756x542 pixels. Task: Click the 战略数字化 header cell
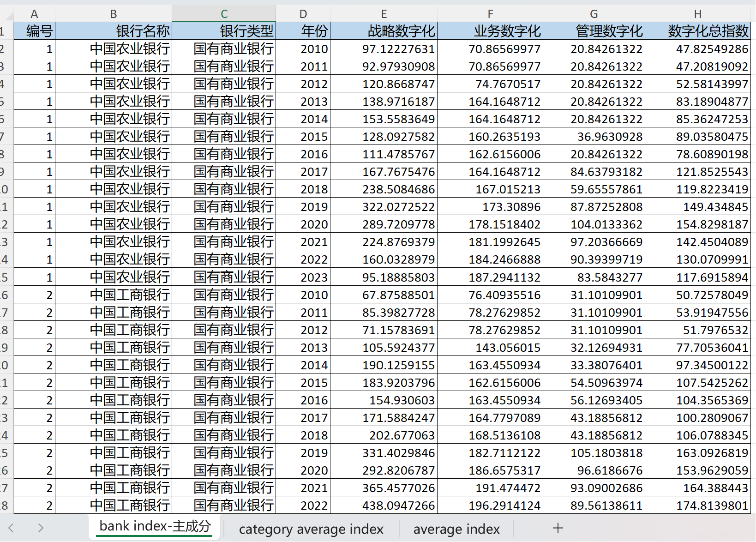point(384,31)
